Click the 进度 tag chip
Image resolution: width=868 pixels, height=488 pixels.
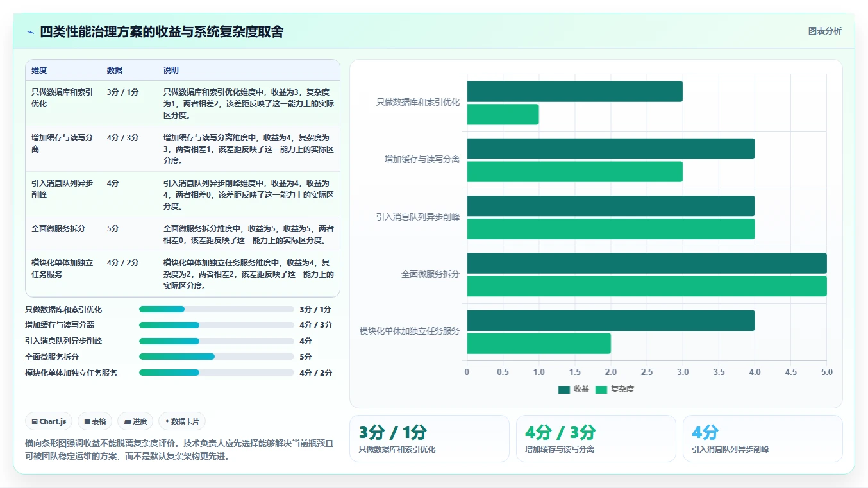[x=135, y=421]
